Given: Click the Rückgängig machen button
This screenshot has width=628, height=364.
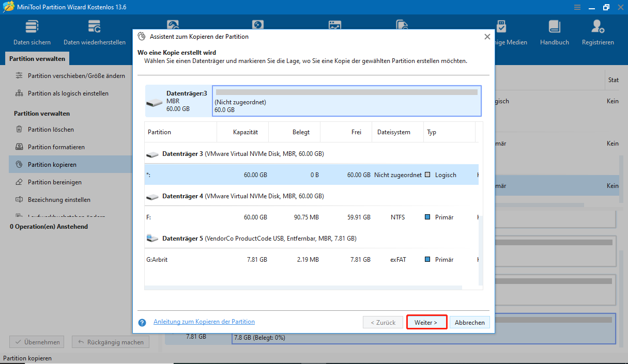Looking at the screenshot, I should coord(111,342).
